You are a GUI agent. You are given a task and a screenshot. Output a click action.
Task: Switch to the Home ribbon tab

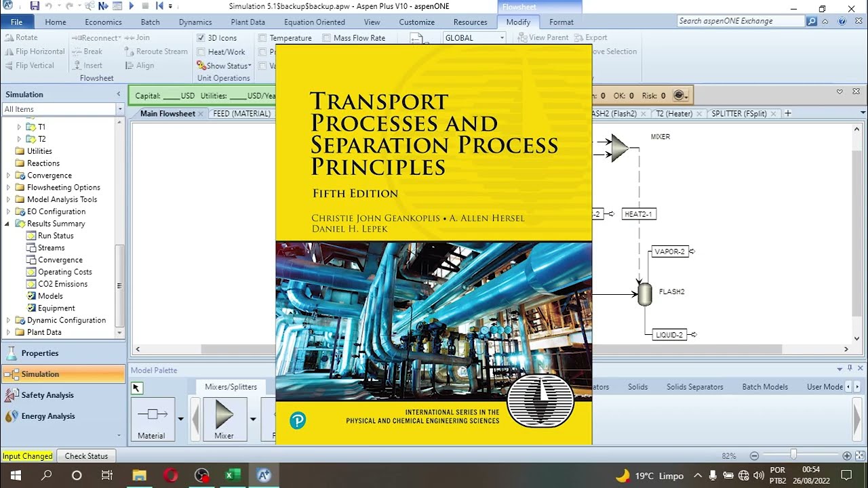click(56, 22)
